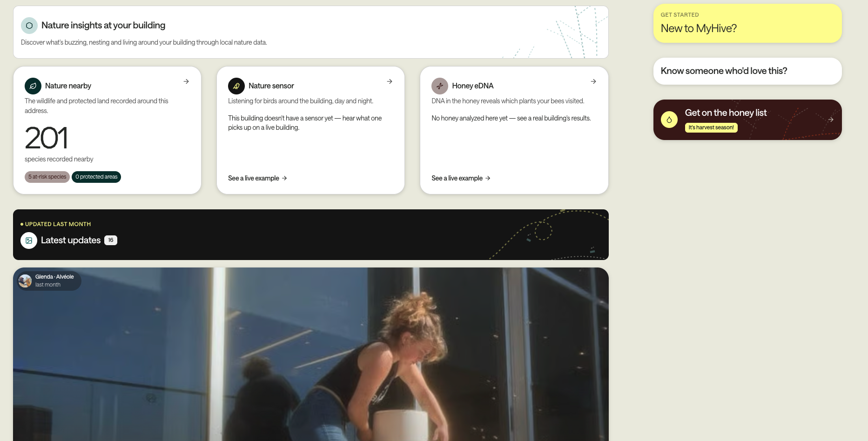Click the 5 at-risk species tag
The image size is (868, 441).
pyautogui.click(x=47, y=177)
